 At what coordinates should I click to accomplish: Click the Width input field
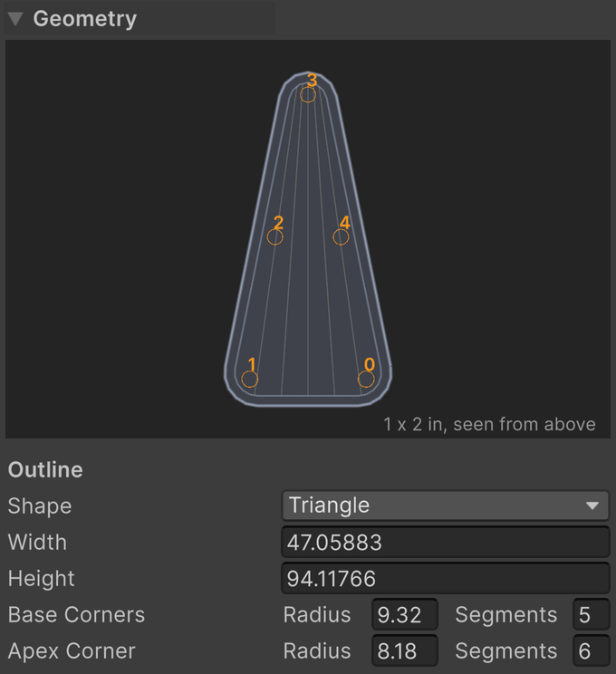click(x=446, y=542)
